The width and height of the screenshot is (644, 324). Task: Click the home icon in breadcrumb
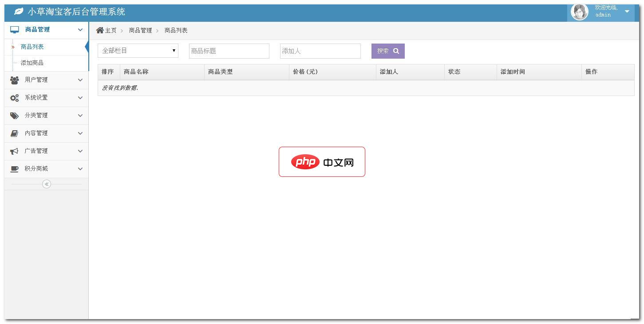pos(100,30)
